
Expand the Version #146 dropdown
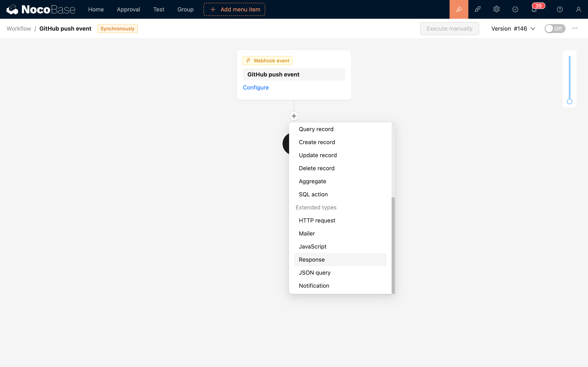[513, 28]
